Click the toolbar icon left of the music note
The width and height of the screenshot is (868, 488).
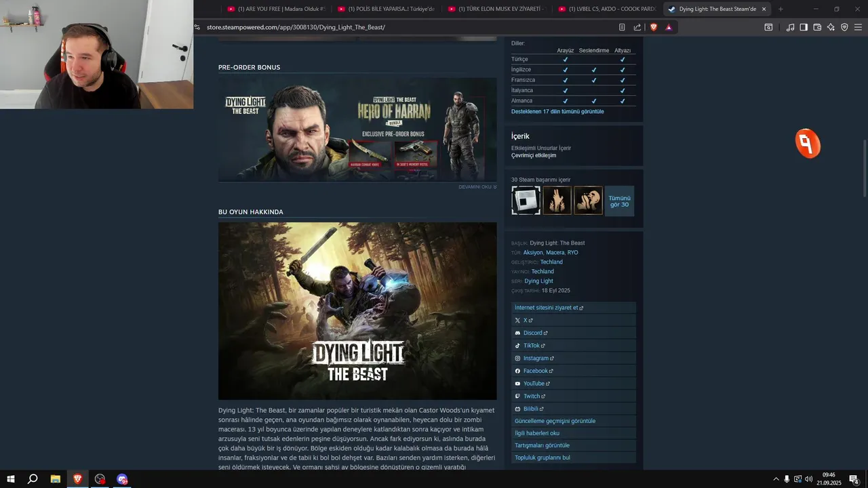[768, 27]
